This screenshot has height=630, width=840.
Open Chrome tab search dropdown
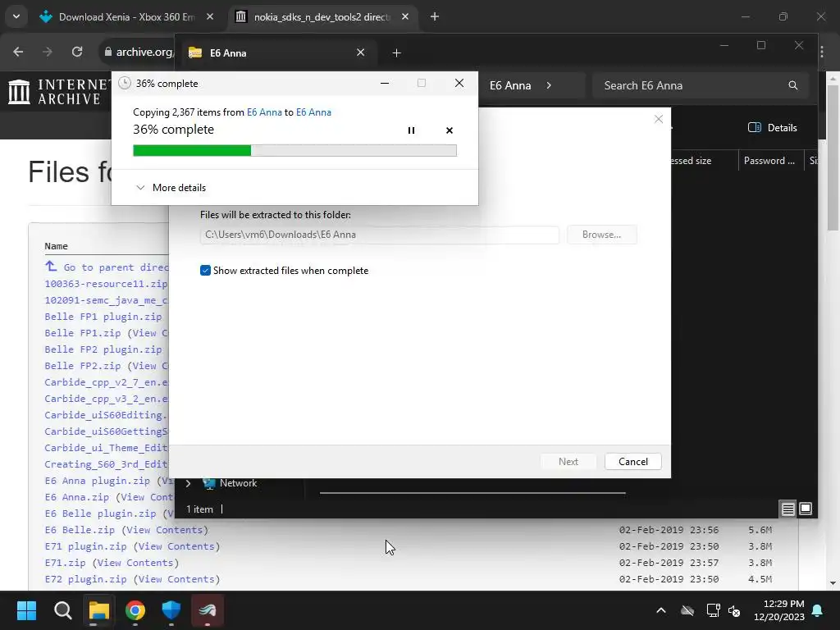[x=16, y=16]
